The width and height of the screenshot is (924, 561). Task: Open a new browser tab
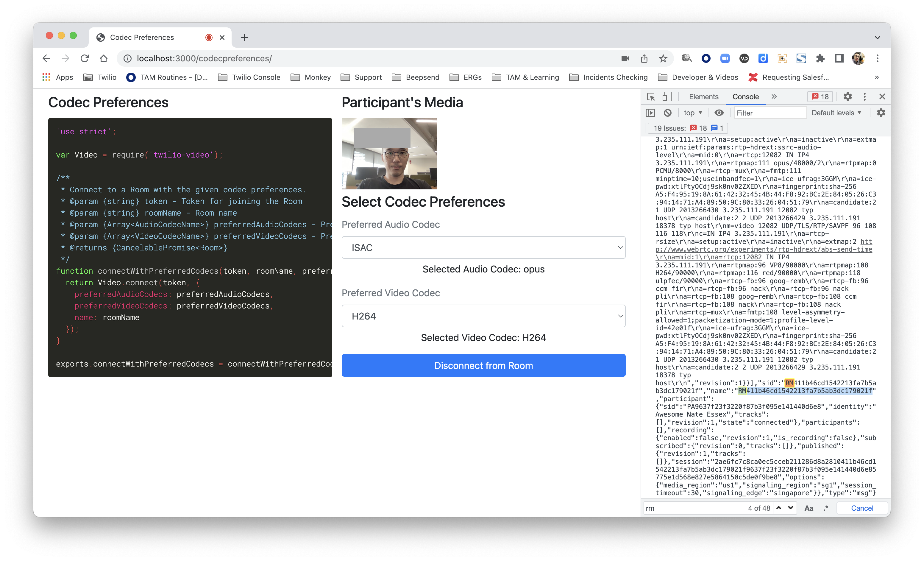[x=244, y=38]
